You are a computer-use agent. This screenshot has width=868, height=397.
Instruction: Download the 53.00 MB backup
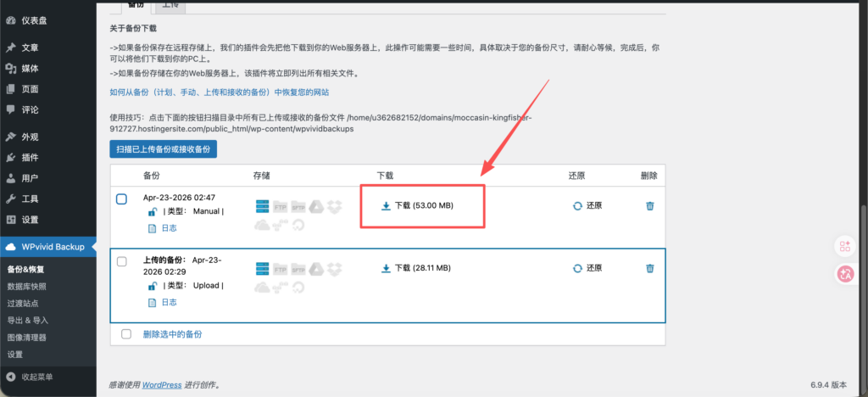417,205
